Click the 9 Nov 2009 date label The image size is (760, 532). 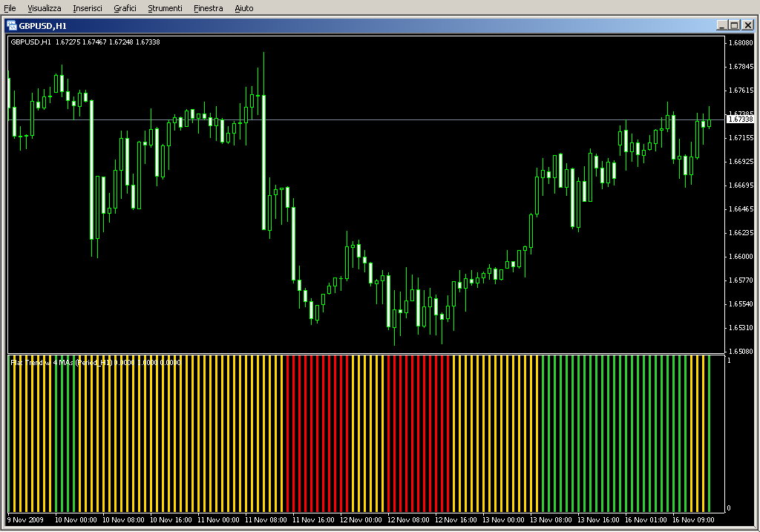coord(25,520)
